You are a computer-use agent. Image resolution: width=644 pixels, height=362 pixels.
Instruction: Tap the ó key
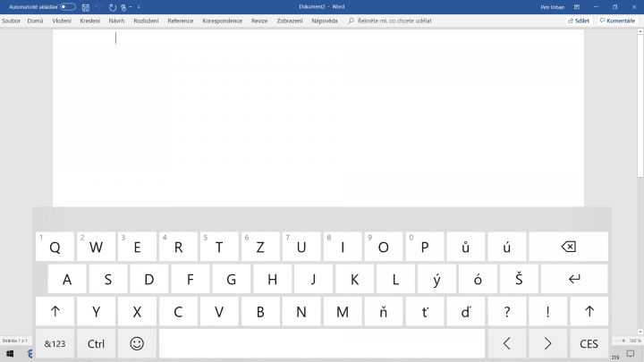coord(478,279)
